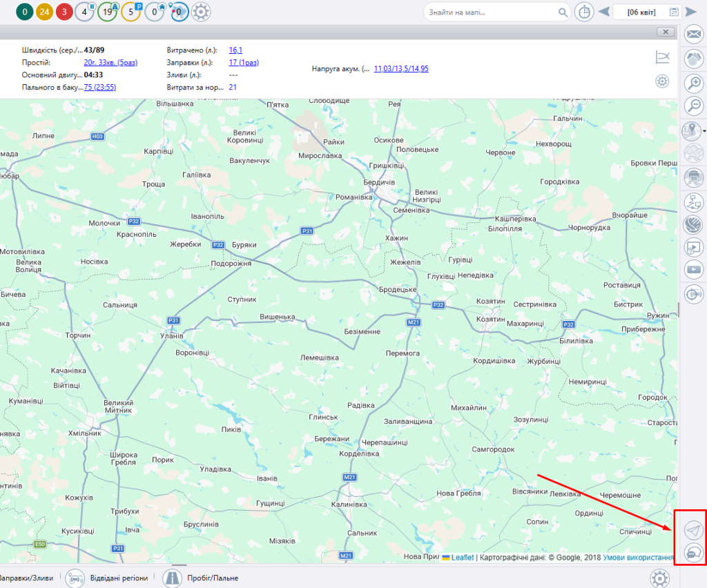707x588 pixels.
Task: Open idle time link '20г. 33хв. (5раз)'
Action: click(110, 63)
